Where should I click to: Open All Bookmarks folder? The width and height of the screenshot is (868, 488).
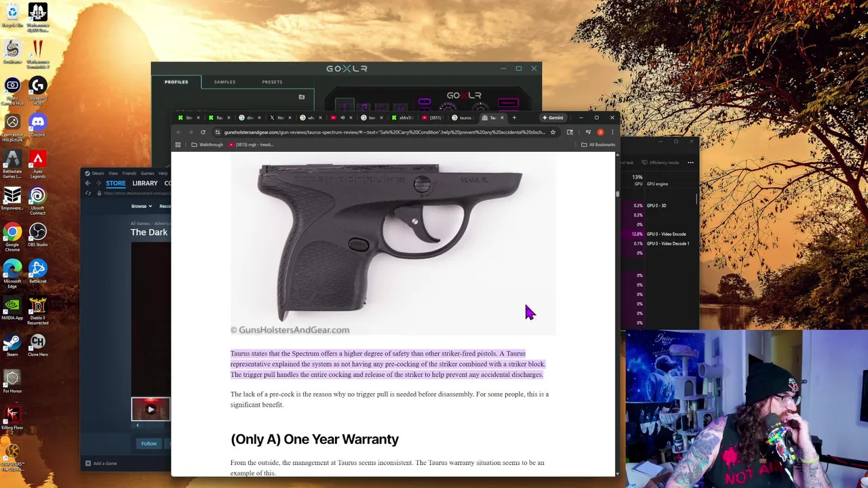[x=598, y=144]
